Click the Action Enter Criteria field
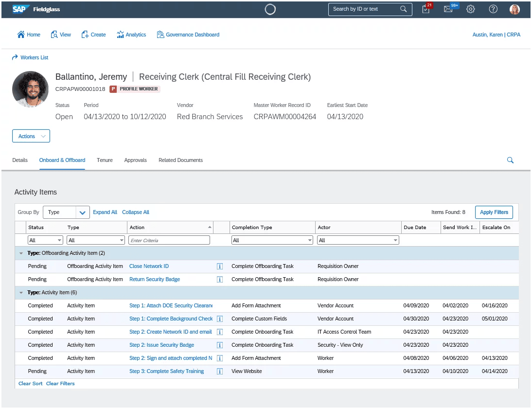532x409 pixels. (x=169, y=240)
